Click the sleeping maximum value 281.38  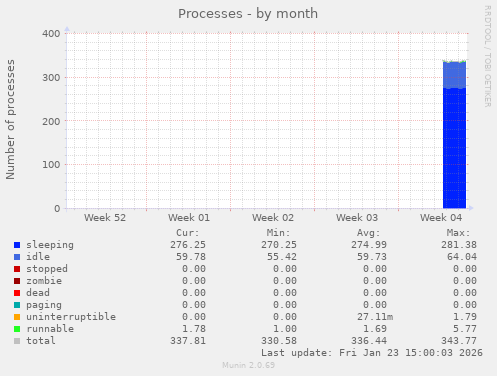(459, 245)
